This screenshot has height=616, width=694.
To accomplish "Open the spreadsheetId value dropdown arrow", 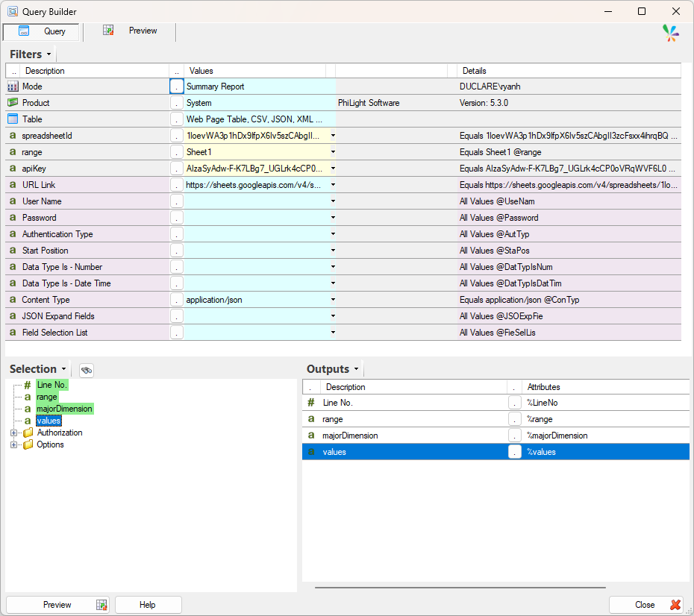I will [333, 136].
